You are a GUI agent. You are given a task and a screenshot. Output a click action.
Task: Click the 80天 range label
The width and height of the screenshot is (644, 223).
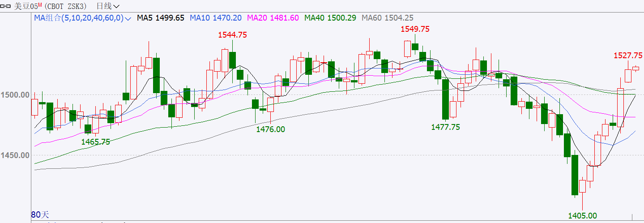tap(39, 214)
